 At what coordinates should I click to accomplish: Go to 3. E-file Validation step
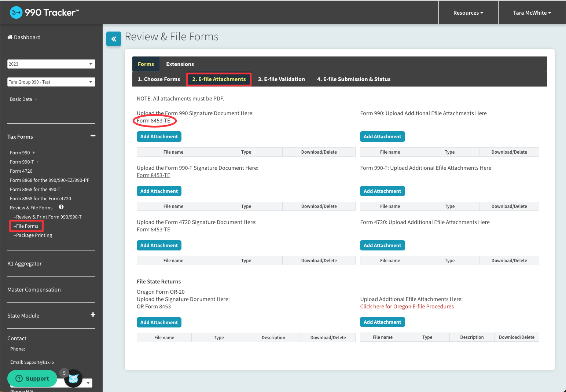click(x=281, y=79)
